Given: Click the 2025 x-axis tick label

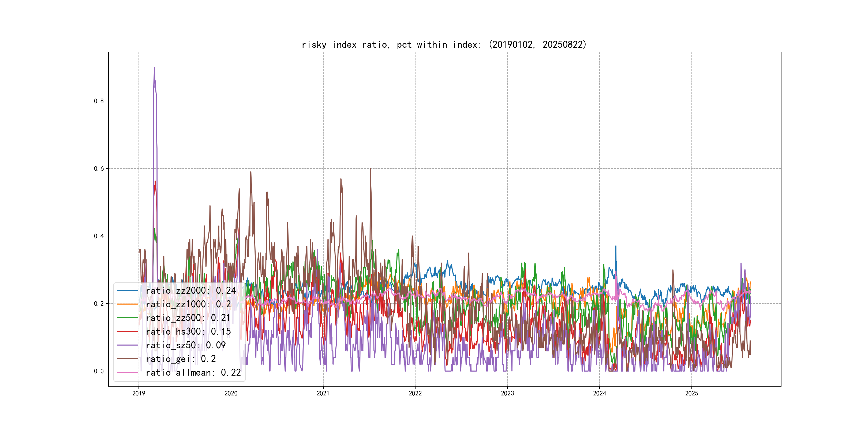Looking at the screenshot, I should pos(691,393).
